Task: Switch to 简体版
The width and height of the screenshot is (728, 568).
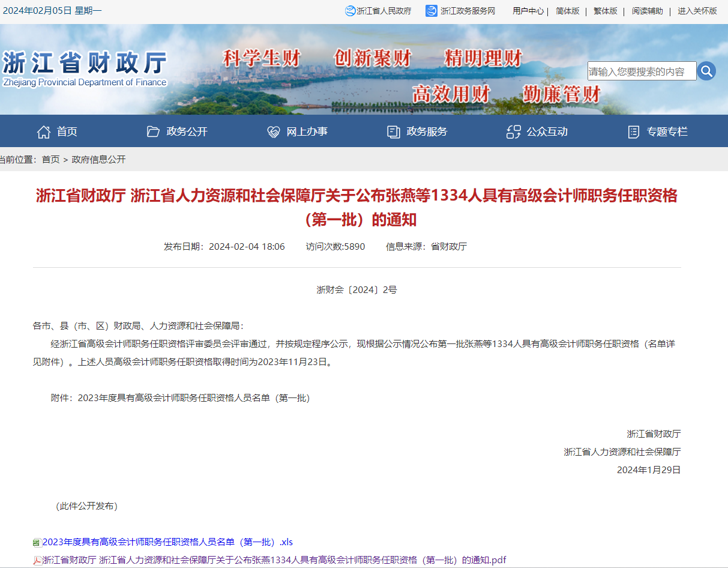Action: point(568,11)
